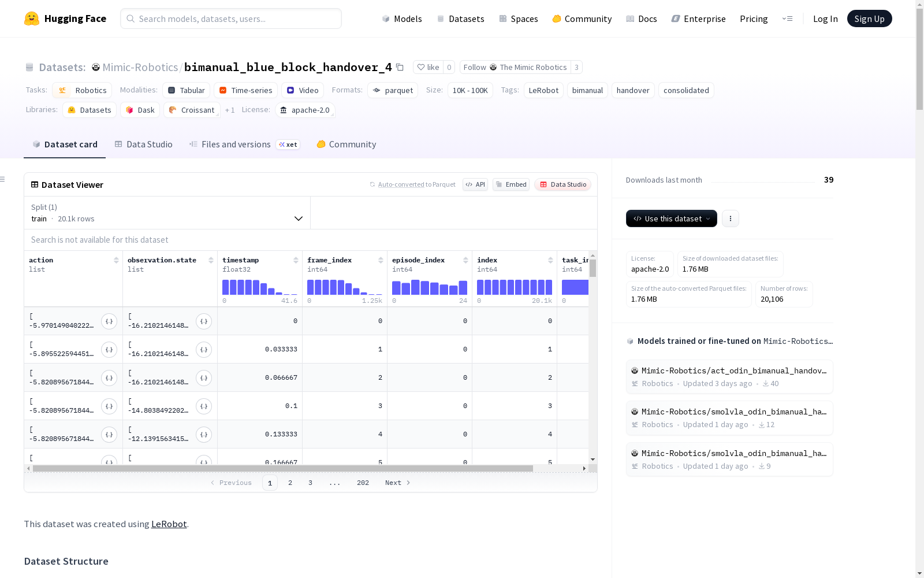Image resolution: width=924 pixels, height=578 pixels.
Task: Expand the Use this dataset dropdown
Action: click(672, 218)
